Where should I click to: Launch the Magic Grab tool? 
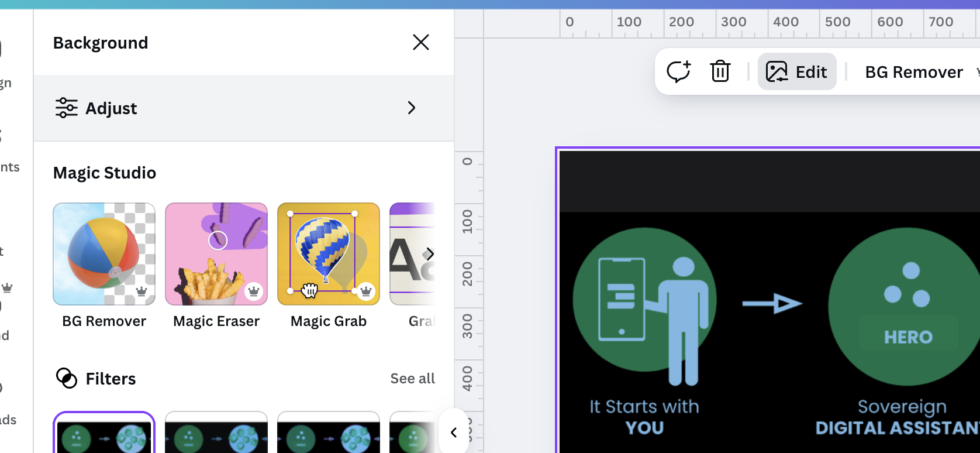[329, 254]
